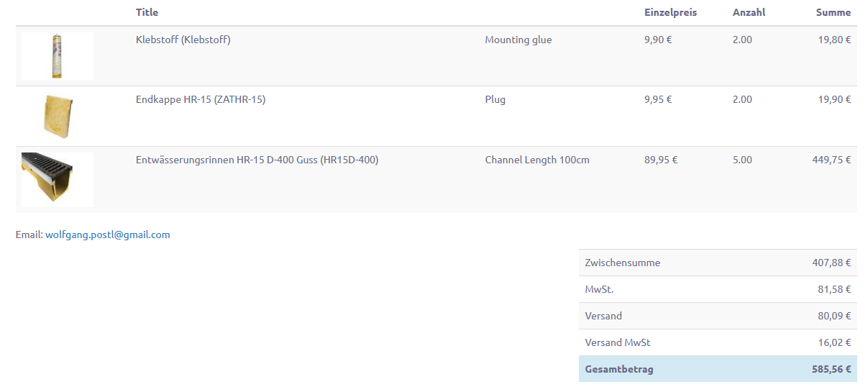Click the Endkappe HR-15 product image

58,116
